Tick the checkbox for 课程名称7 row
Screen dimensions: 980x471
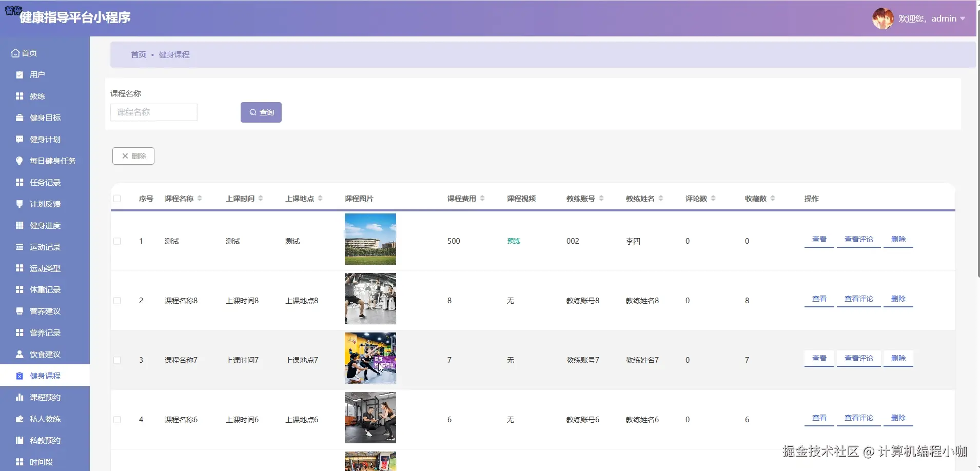[x=117, y=360]
